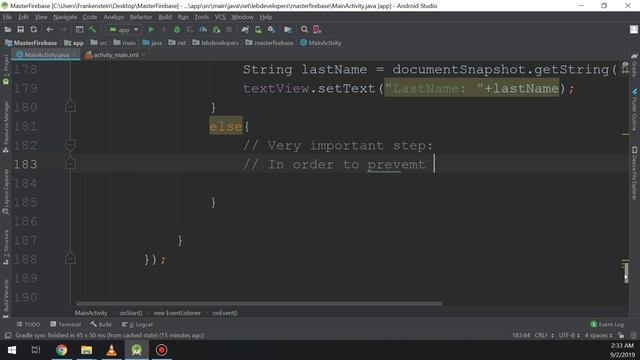The width and height of the screenshot is (640, 360).
Task: Collapse the code fold marker at line 180
Action: point(70,107)
